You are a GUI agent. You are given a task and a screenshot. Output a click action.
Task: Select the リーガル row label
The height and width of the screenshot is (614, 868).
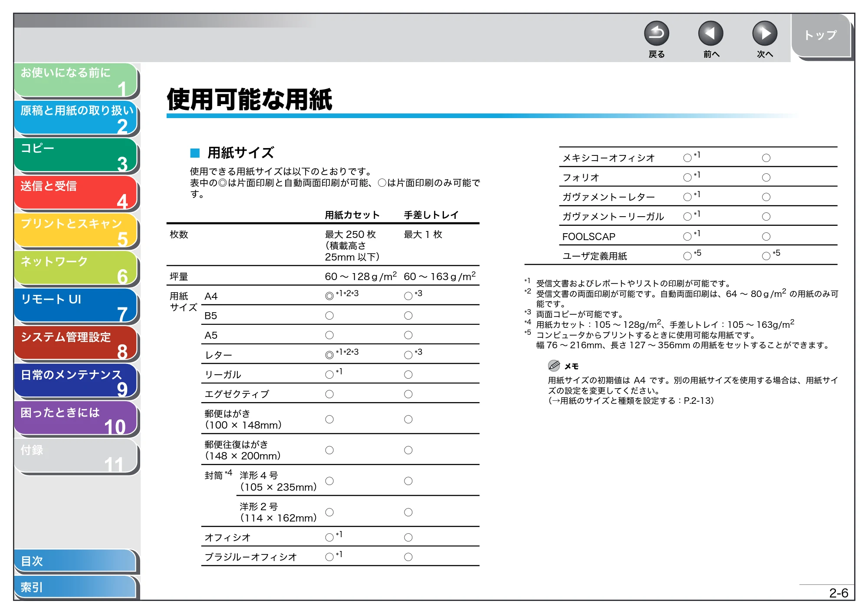[223, 375]
